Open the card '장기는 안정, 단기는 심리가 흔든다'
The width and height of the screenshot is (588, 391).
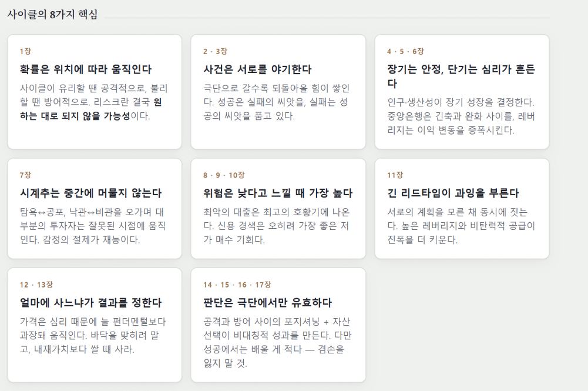click(x=462, y=92)
